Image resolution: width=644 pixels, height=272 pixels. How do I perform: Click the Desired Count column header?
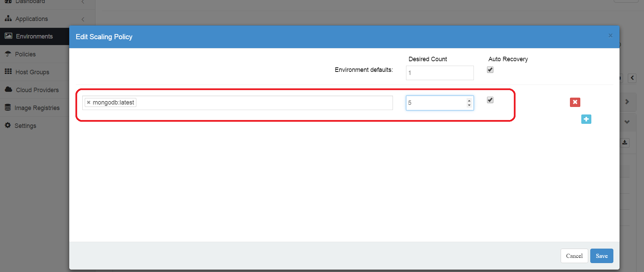[x=428, y=59]
